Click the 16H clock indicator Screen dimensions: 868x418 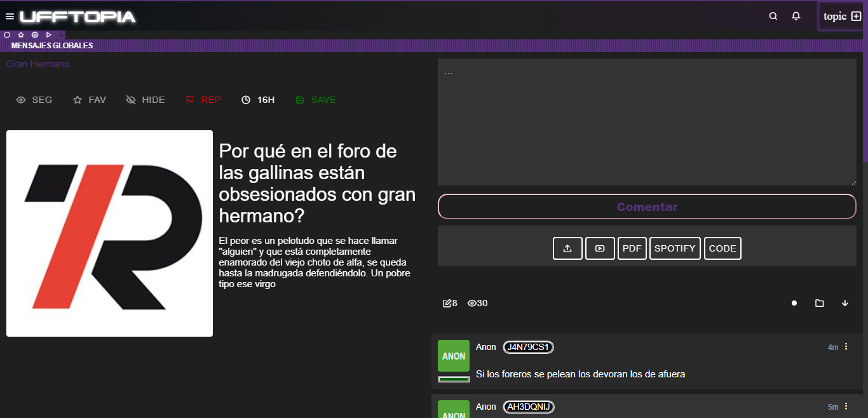(x=258, y=100)
